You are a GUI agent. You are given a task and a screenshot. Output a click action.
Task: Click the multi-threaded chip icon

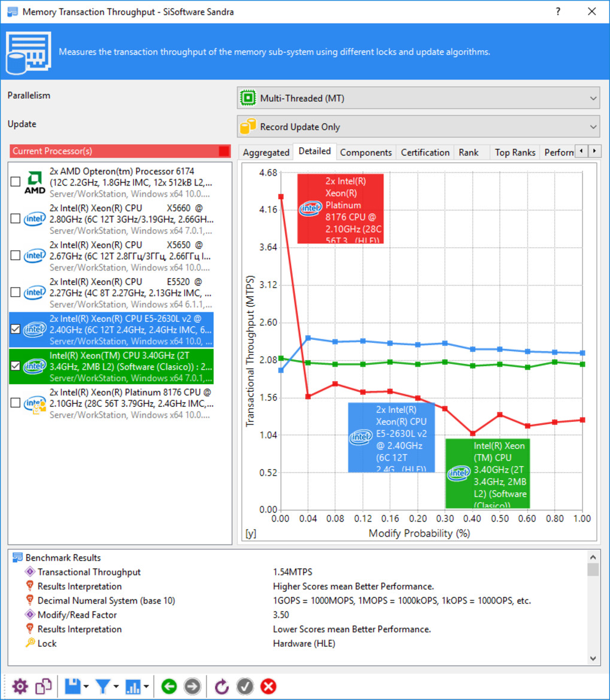[x=248, y=98]
